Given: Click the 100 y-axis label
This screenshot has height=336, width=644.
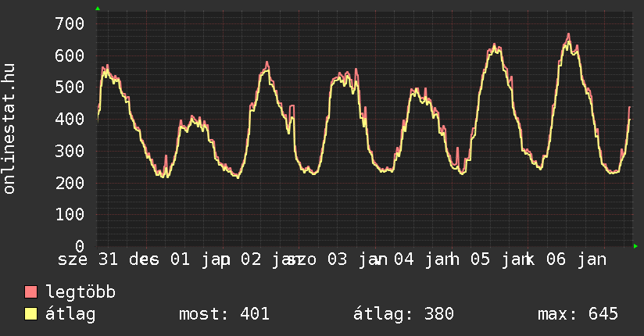Looking at the screenshot, I should coord(70,213).
